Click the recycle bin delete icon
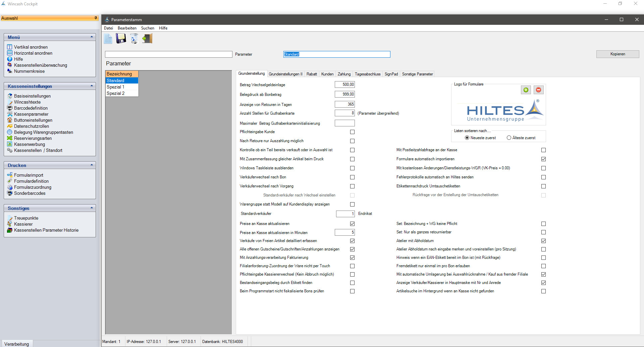The width and height of the screenshot is (644, 347). [x=134, y=39]
